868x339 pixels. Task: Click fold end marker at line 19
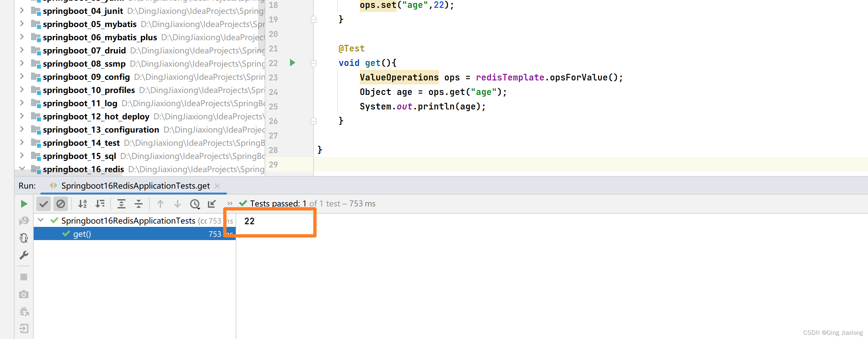[313, 19]
